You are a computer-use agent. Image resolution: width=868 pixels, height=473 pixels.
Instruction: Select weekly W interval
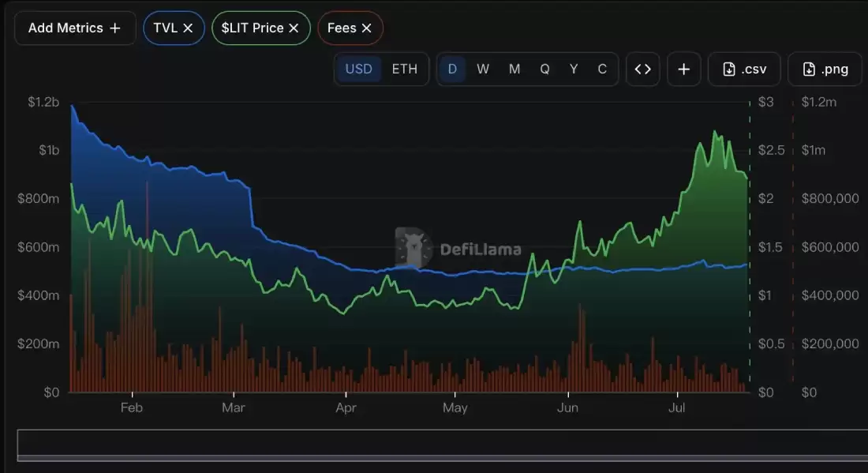(483, 69)
